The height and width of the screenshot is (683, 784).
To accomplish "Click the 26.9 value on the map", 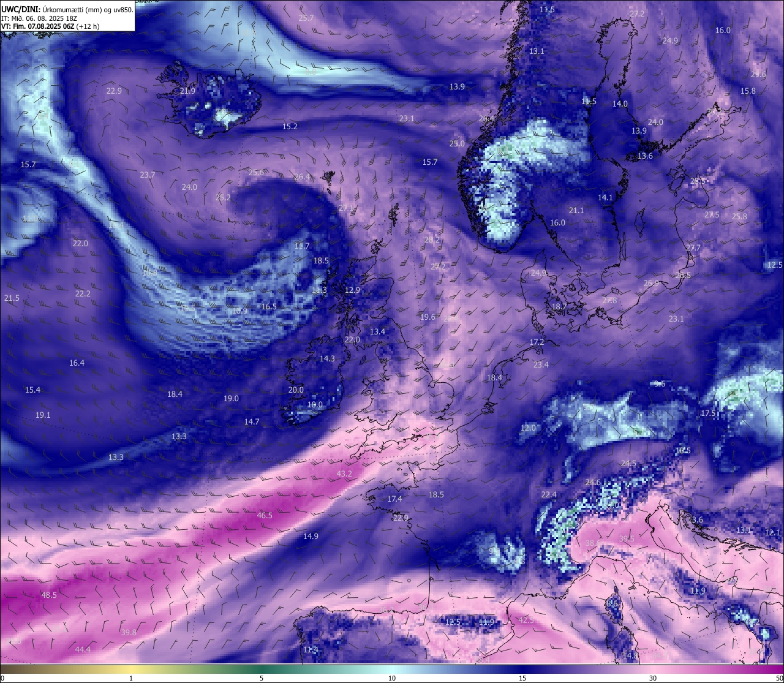I will (651, 283).
